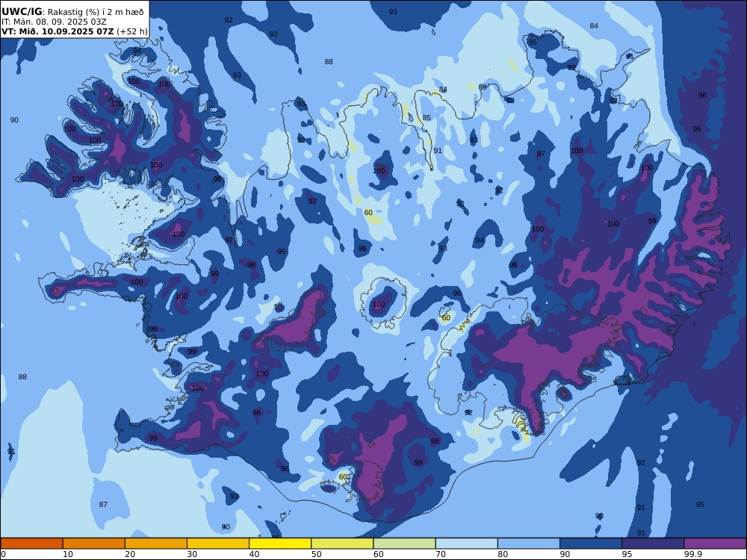Click the 'UWC/IG: Rakastig (%) í 2 m hæð' title
The width and height of the screenshot is (747, 560).
(x=72, y=12)
